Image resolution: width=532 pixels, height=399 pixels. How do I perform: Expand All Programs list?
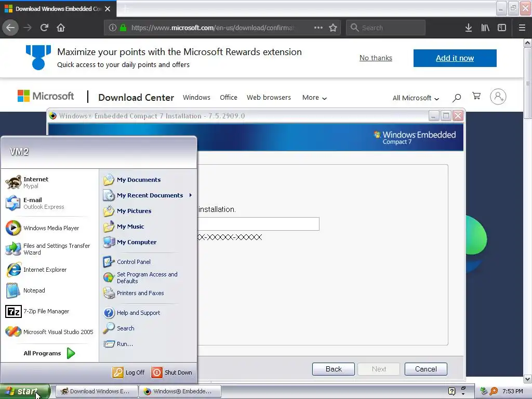(x=49, y=353)
